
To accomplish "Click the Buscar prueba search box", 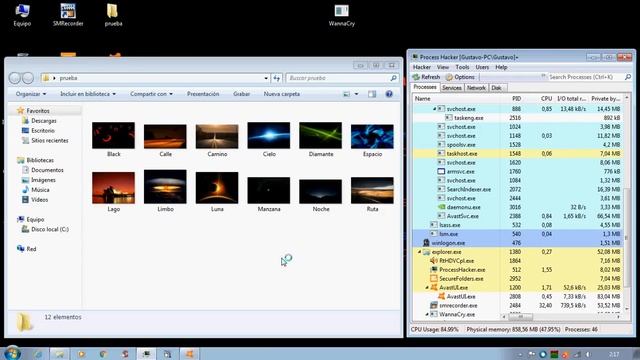I will click(x=342, y=78).
